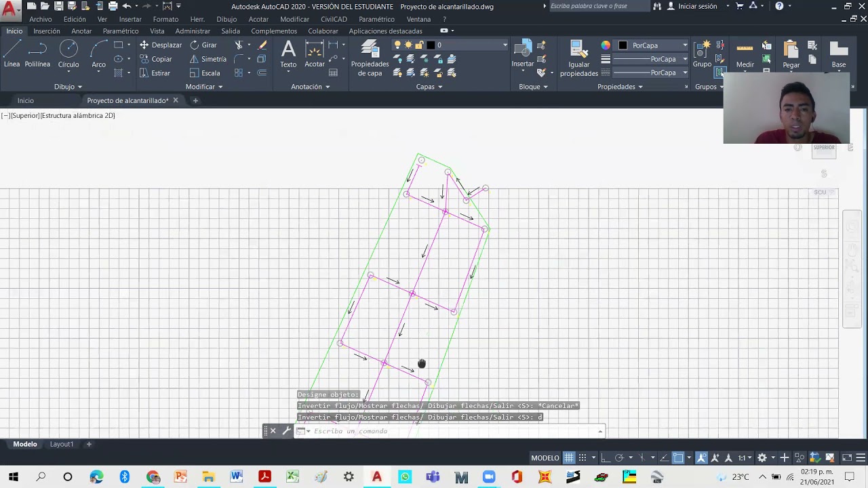Screen dimensions: 868x488
Task: Click the Copiar tool in Modificar
Action: coord(156,59)
